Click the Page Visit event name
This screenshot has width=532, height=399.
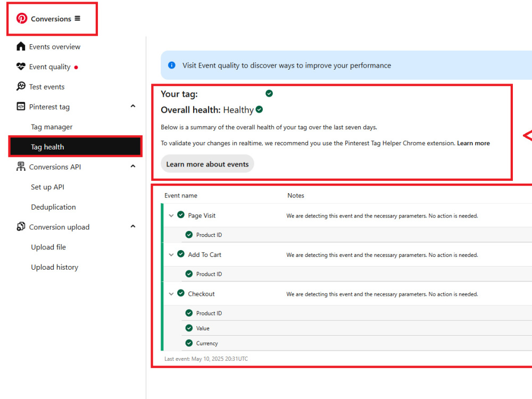pos(202,215)
